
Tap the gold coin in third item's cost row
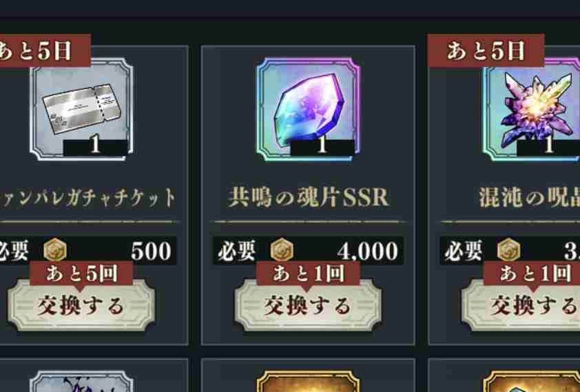(x=508, y=250)
